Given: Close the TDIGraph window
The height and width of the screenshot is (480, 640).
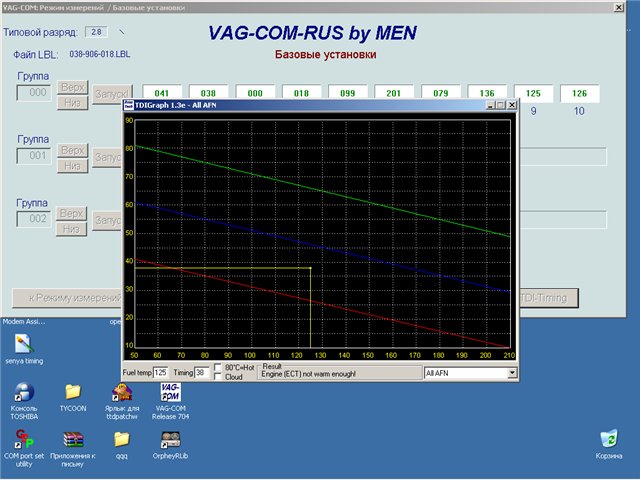Looking at the screenshot, I should click(512, 105).
